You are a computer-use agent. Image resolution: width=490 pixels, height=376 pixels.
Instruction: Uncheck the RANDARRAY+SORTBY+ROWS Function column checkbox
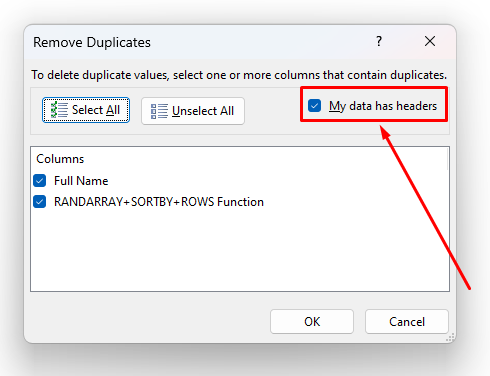coord(40,202)
